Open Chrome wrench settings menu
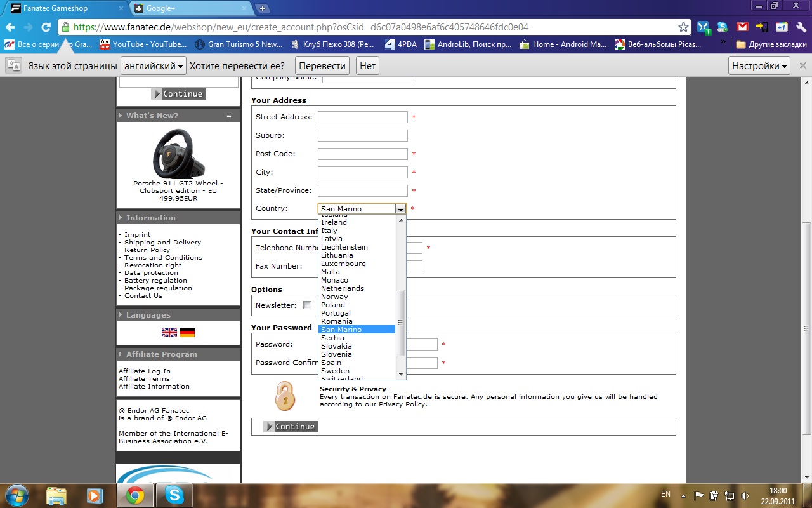Image resolution: width=812 pixels, height=508 pixels. (x=801, y=27)
